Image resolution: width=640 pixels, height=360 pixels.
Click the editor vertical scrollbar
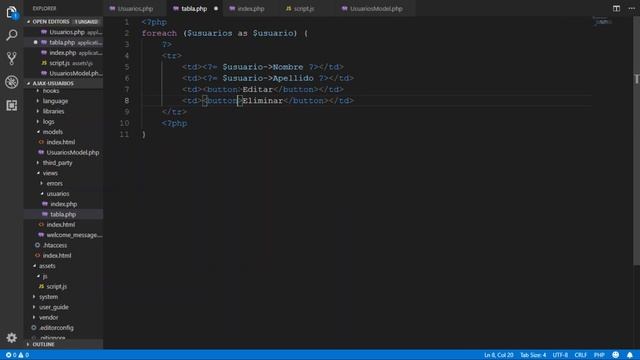(636, 141)
